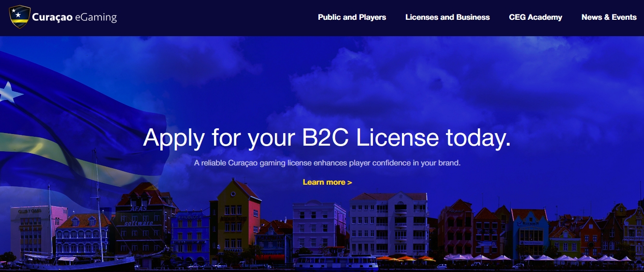
Task: Click the white ferry boat on the waterfront
Action: (336, 262)
